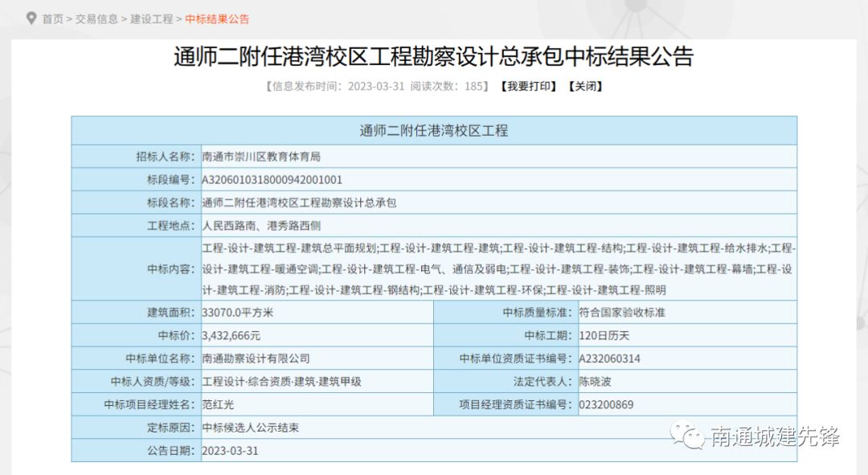The height and width of the screenshot is (475, 868).
Task: Open 交易信息 breadcrumb link
Action: [x=96, y=18]
